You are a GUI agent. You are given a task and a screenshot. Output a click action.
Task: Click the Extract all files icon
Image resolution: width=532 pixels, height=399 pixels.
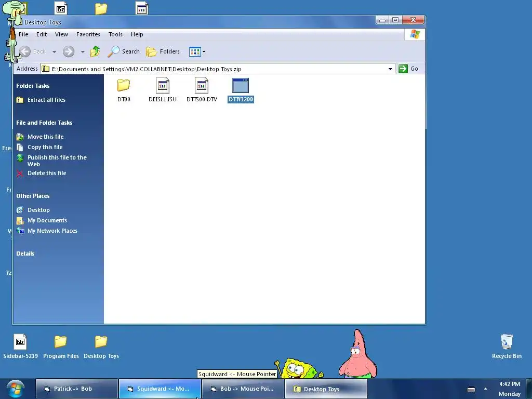tap(20, 100)
